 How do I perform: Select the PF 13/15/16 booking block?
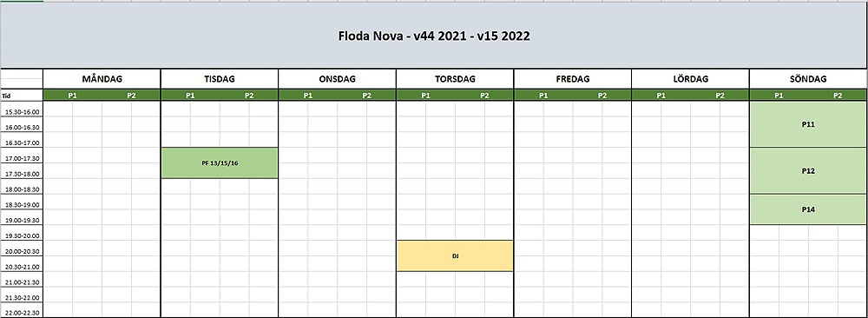(220, 162)
